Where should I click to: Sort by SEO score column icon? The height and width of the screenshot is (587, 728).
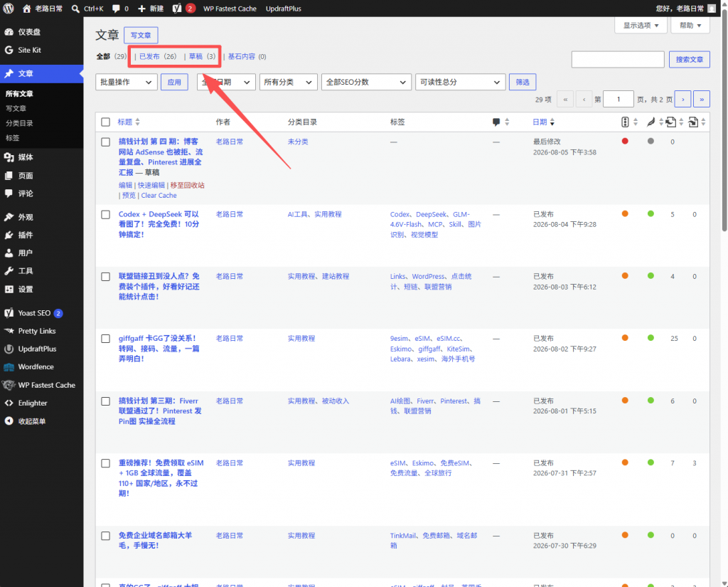(x=625, y=122)
